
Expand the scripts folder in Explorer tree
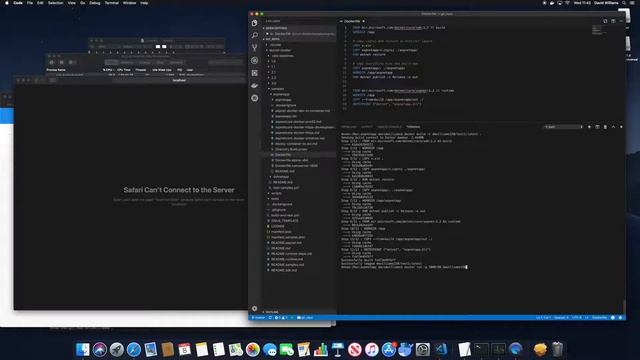pos(276,193)
